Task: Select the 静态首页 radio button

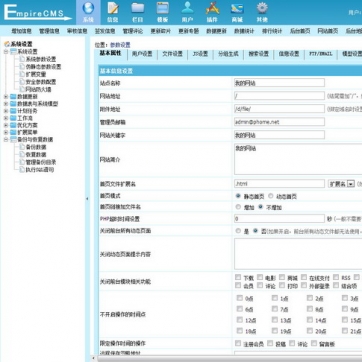Action: 238,196
